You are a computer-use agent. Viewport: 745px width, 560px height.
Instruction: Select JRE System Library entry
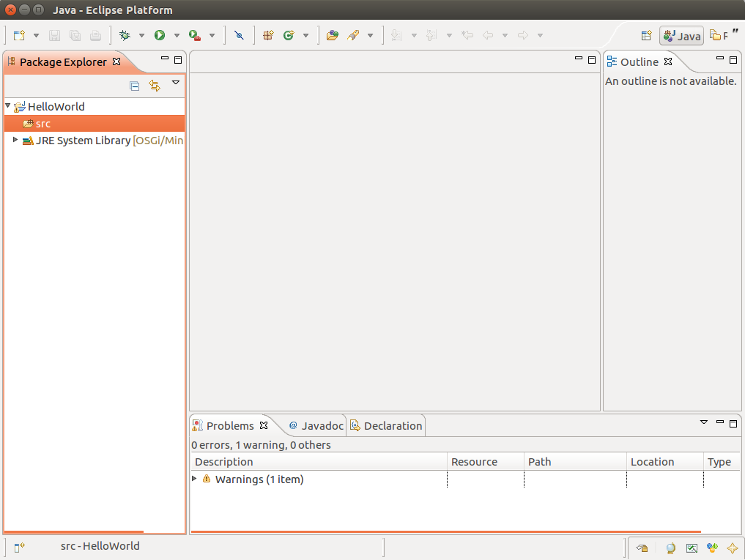pyautogui.click(x=103, y=141)
